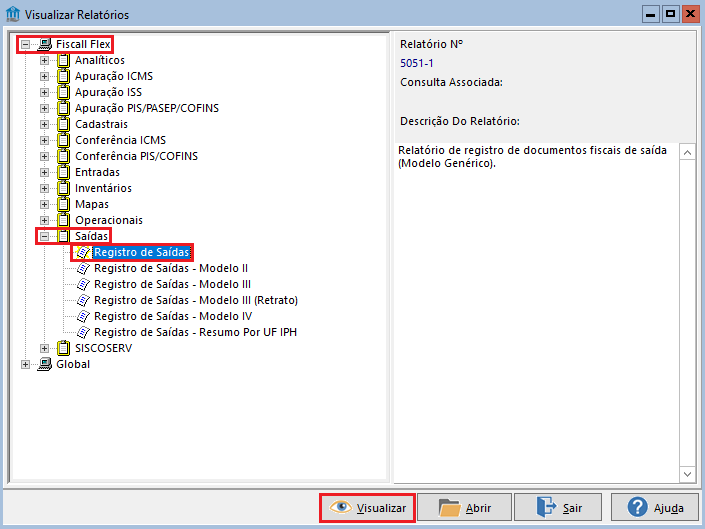The image size is (705, 529).
Task: Click description scrollbar up arrow
Action: (x=687, y=153)
